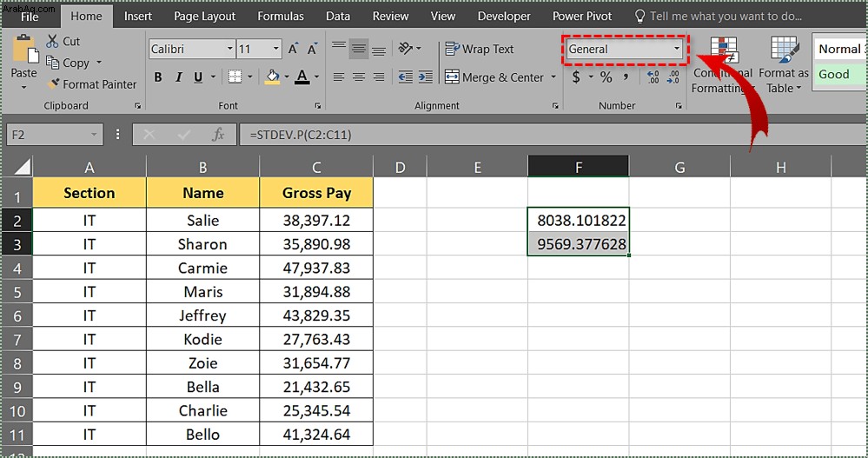Apply Accounting dollar number format
The height and width of the screenshot is (458, 868).
[576, 77]
